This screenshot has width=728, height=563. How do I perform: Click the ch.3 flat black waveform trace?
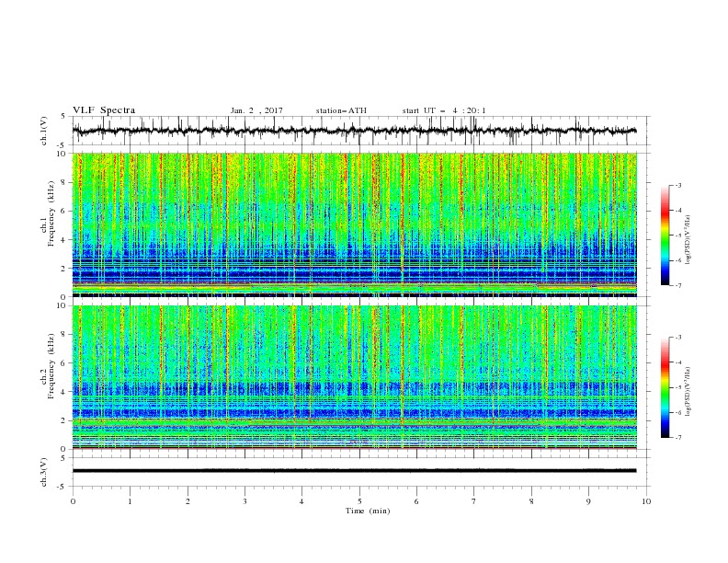(355, 471)
